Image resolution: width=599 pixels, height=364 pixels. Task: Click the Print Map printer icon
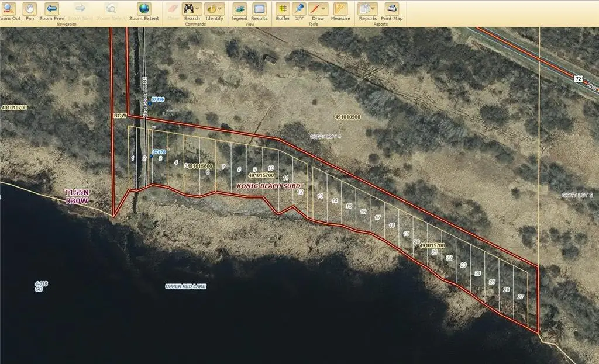click(391, 12)
